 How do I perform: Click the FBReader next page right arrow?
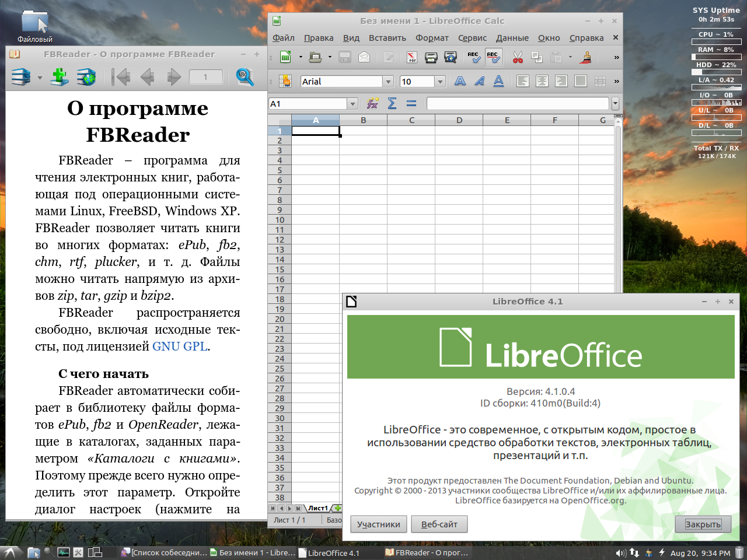pyautogui.click(x=174, y=77)
